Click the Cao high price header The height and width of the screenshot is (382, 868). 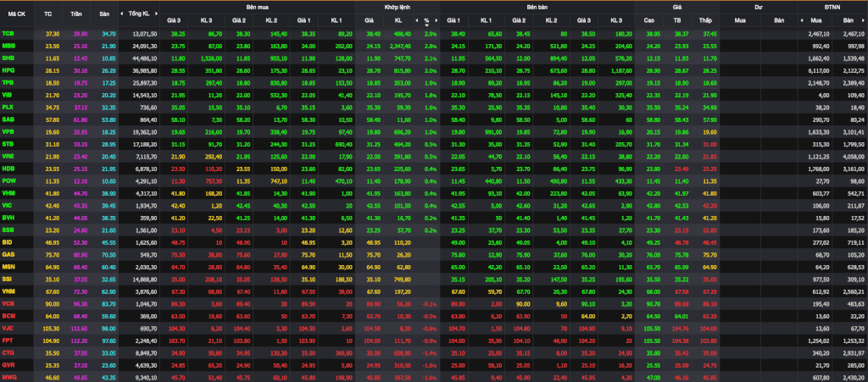(648, 20)
